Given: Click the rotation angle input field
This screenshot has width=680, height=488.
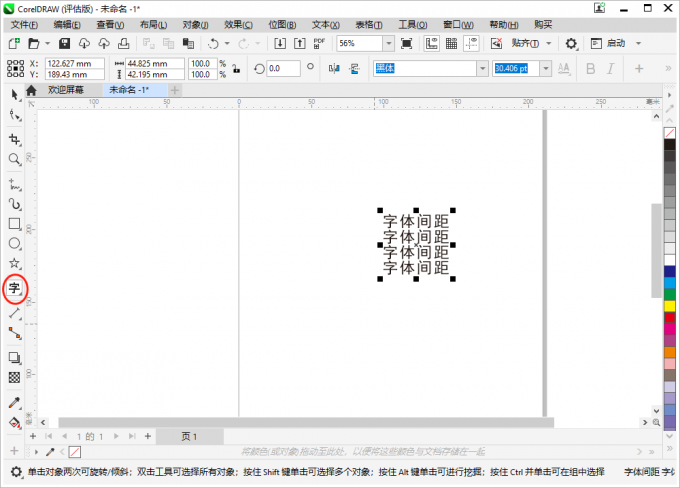Looking at the screenshot, I should pos(285,68).
